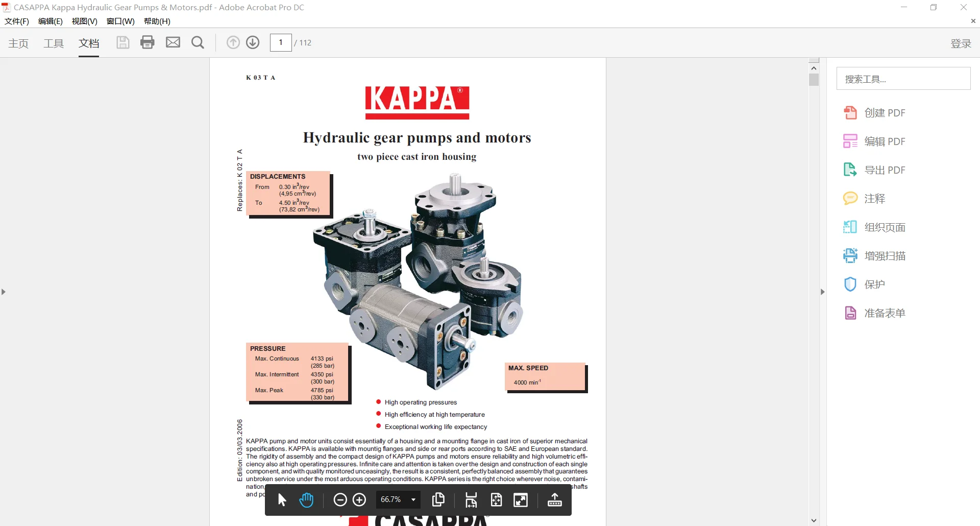The width and height of the screenshot is (980, 526).
Task: Switch to the 工具 tab
Action: (x=54, y=43)
